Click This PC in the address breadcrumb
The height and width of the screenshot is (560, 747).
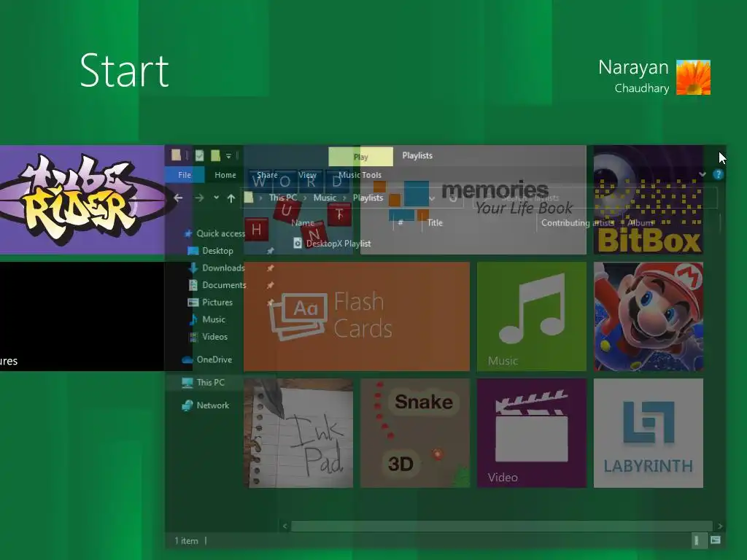[x=283, y=198]
